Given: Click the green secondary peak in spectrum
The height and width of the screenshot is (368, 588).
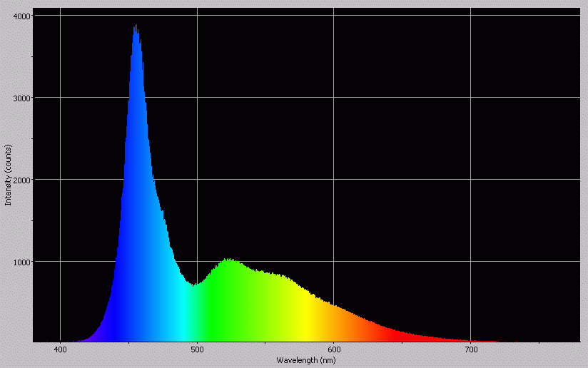Looking at the screenshot, I should pyautogui.click(x=229, y=260).
